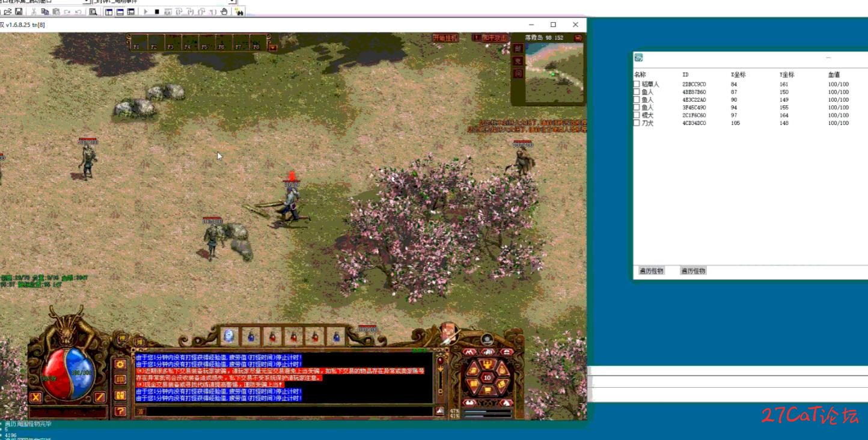Image resolution: width=868 pixels, height=440 pixels.
Task: Click the binoculars search icon in toolbar
Action: click(239, 12)
